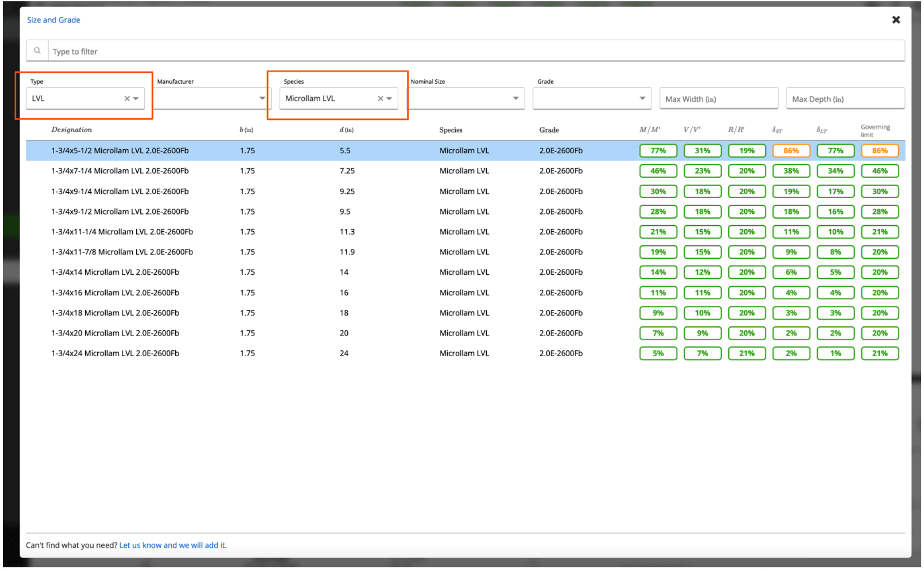Select the 1-3/4x24 Microllam LVL row

465,353
